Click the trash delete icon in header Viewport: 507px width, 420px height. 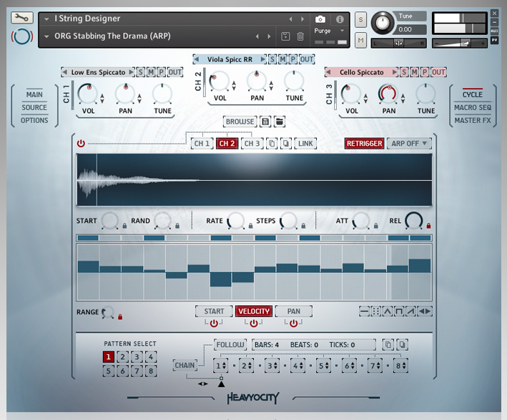300,36
